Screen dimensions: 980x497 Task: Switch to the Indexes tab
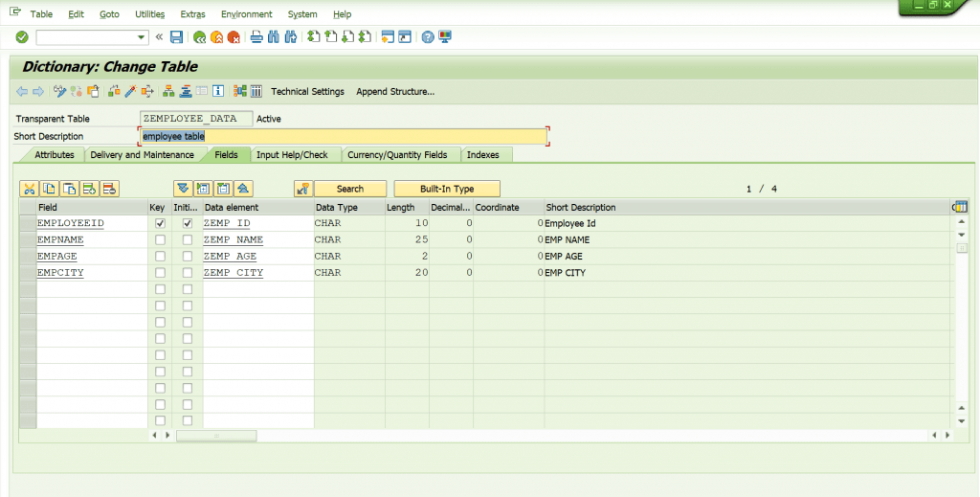(x=483, y=154)
